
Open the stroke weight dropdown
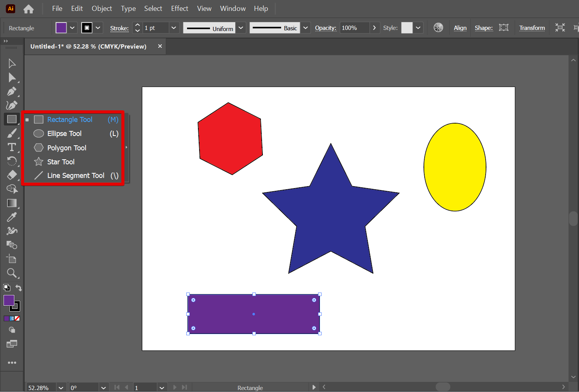[174, 28]
